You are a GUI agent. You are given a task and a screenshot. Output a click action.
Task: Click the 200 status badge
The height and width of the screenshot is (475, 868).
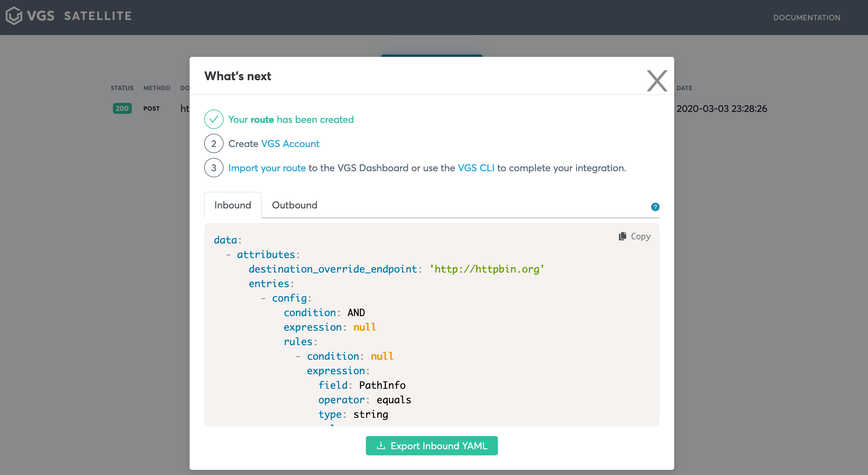[122, 108]
